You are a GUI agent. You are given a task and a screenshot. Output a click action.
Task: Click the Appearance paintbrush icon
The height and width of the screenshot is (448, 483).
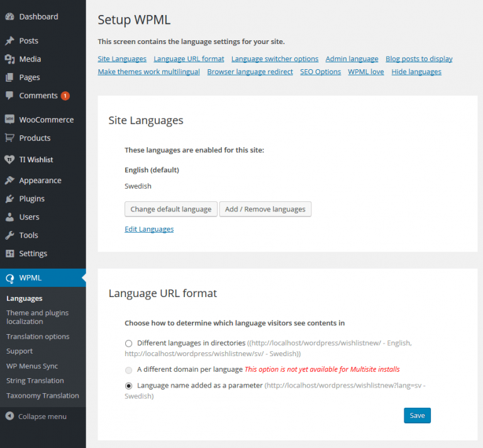point(9,180)
